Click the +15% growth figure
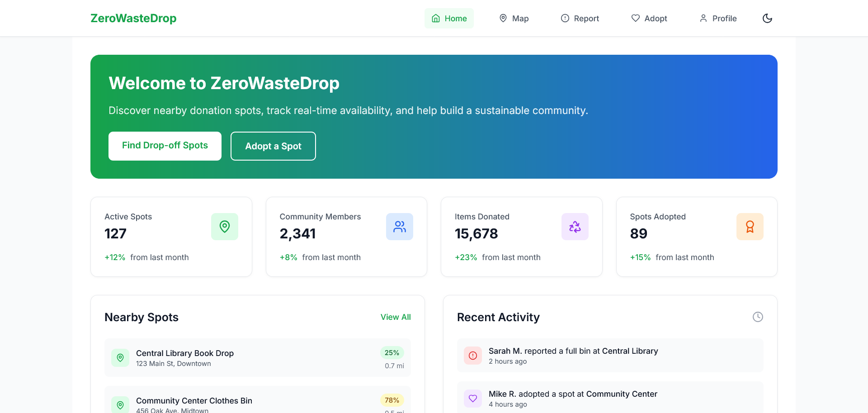 pyautogui.click(x=640, y=257)
